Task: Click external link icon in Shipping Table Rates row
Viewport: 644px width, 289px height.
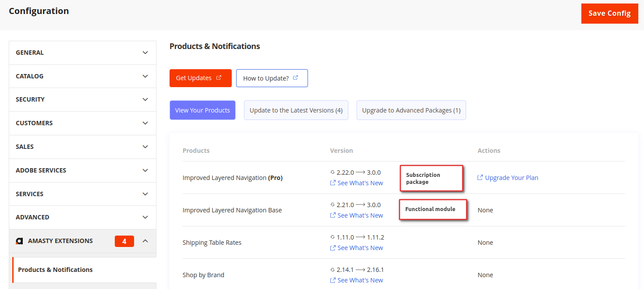Action: click(333, 247)
